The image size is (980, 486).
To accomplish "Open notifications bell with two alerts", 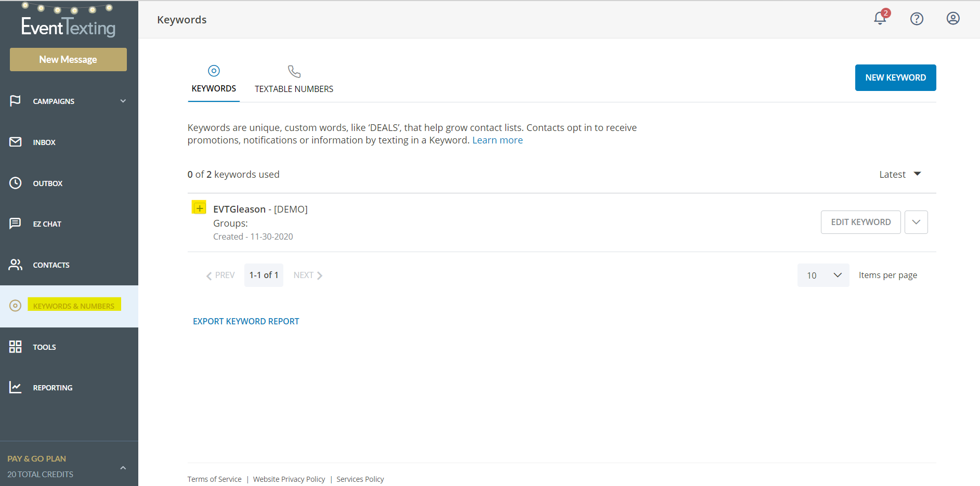I will pos(881,18).
